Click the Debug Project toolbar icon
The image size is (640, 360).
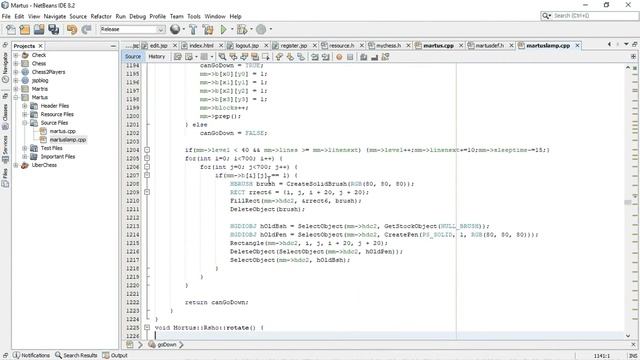click(242, 29)
